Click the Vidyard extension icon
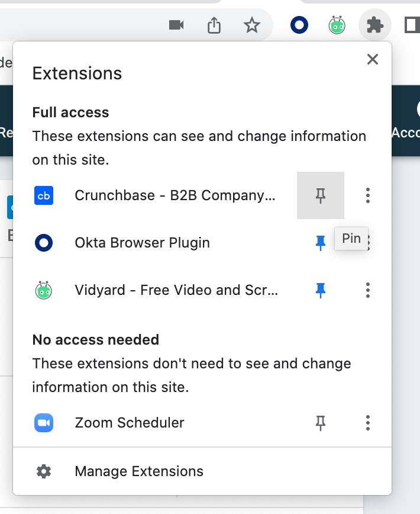Viewport: 420px width, 514px height. pyautogui.click(x=43, y=290)
